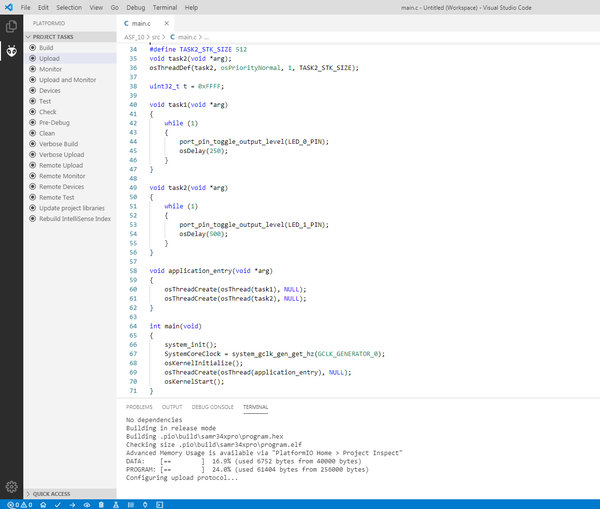Run the Upload project task
The height and width of the screenshot is (509, 600).
[x=70, y=58]
